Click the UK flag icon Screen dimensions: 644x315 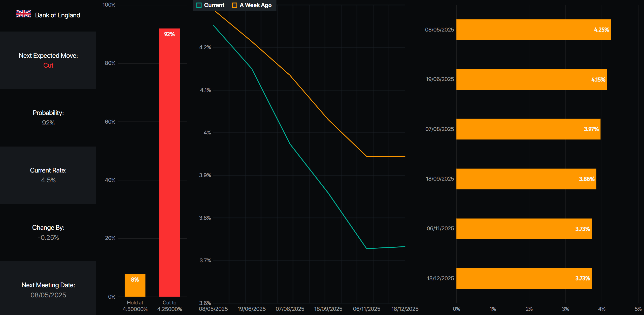[x=24, y=14]
